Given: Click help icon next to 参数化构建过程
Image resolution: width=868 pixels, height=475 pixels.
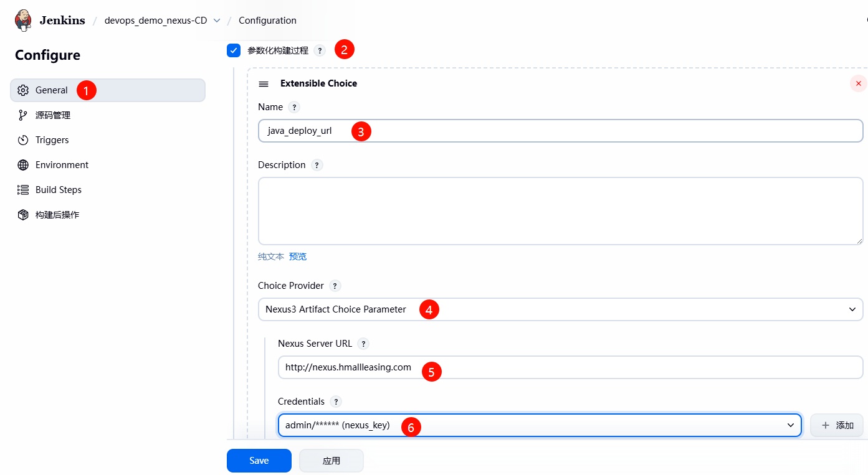Looking at the screenshot, I should [320, 51].
